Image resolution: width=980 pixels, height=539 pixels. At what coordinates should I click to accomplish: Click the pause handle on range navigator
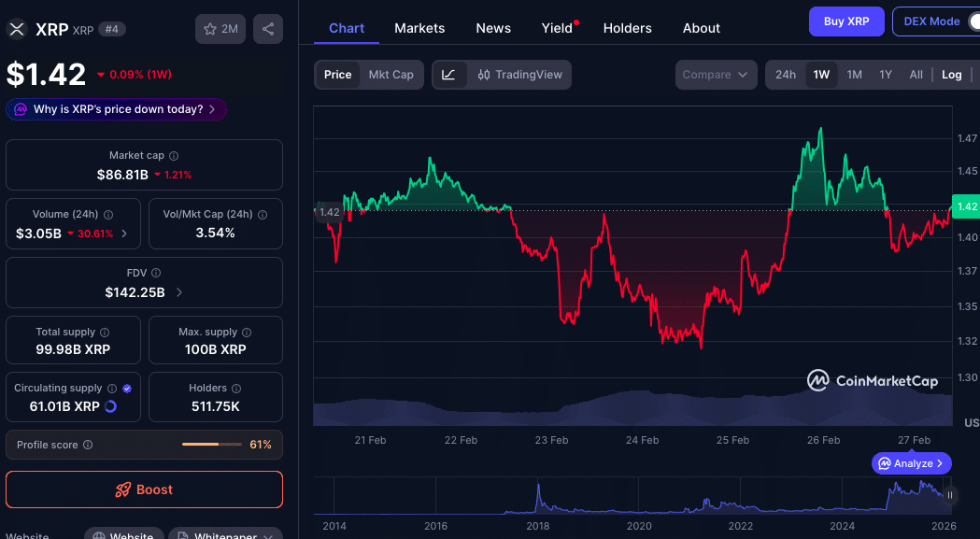(x=949, y=494)
